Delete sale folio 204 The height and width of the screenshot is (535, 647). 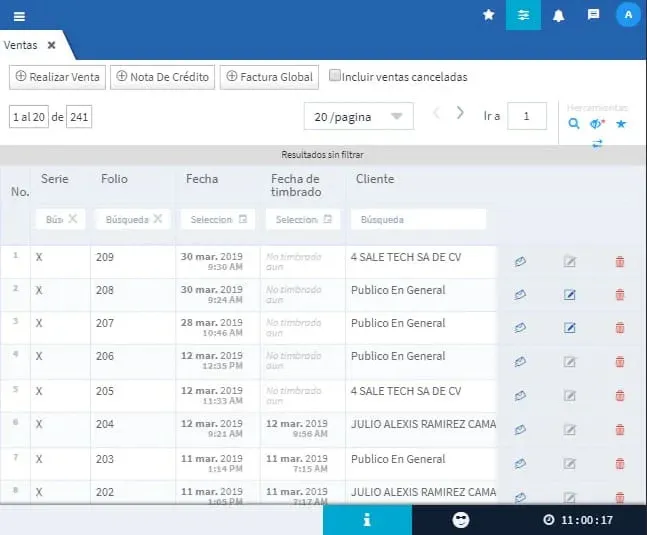[620, 430]
